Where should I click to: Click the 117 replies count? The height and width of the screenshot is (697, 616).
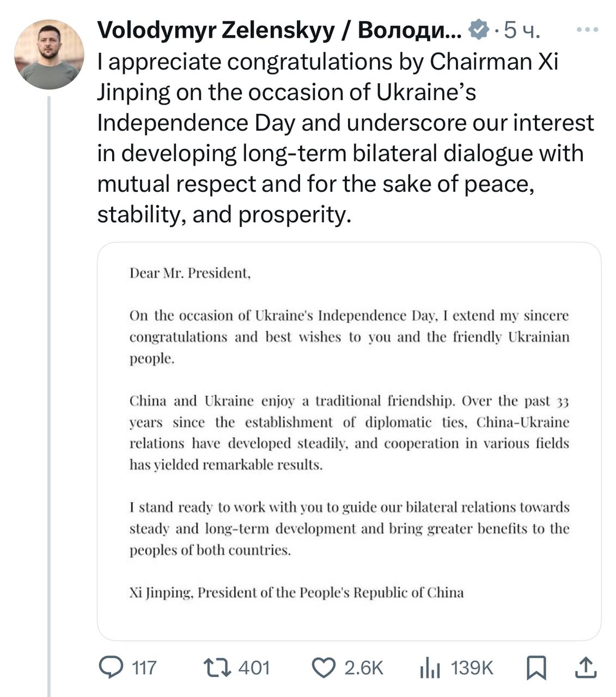click(144, 668)
